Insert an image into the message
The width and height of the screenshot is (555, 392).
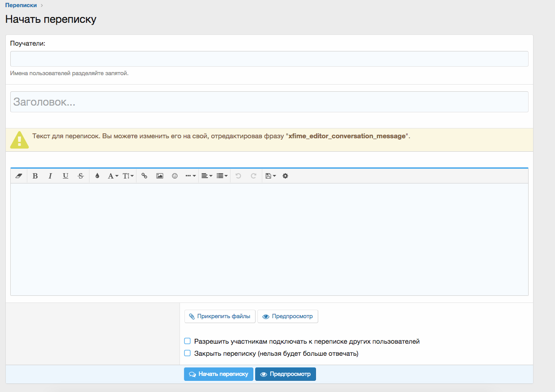point(159,176)
